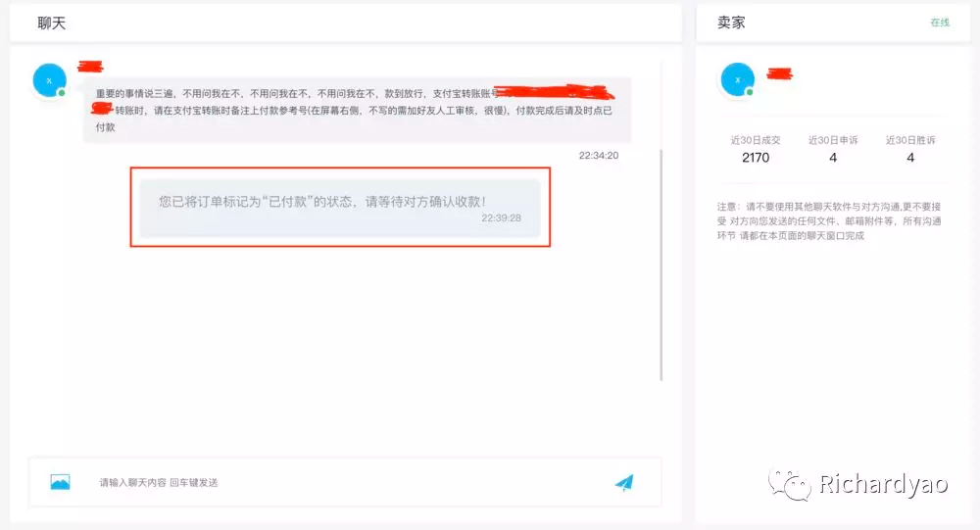
Task: Click the green status dot in seller panel
Action: coord(749,92)
